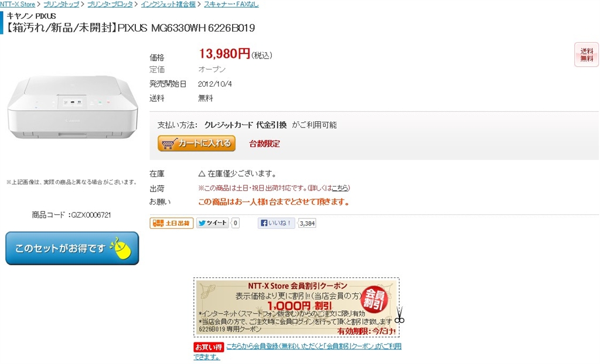Image resolution: width=600 pixels, height=364 pixels.
Task: Click the red 会員割引 round stamp
Action: pos(374,300)
